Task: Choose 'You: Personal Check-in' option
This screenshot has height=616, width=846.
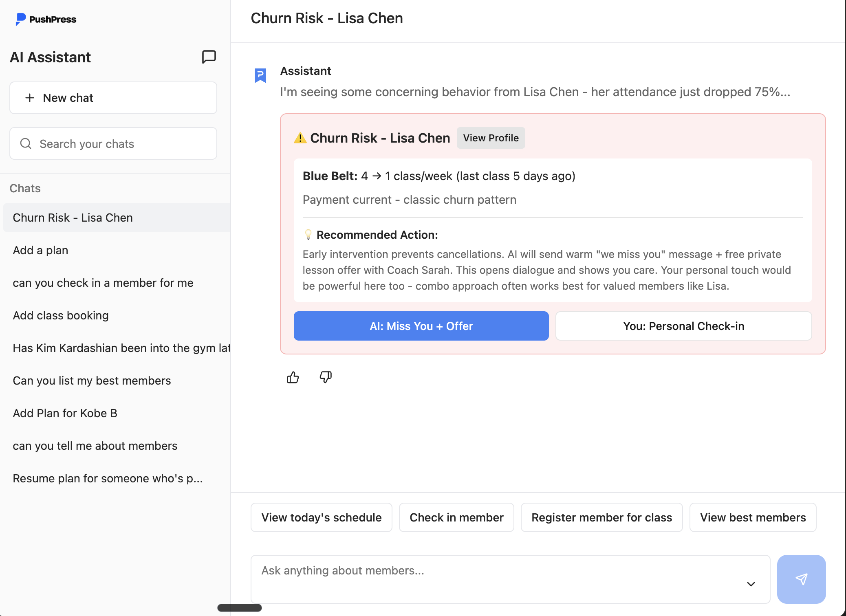Action: click(683, 326)
